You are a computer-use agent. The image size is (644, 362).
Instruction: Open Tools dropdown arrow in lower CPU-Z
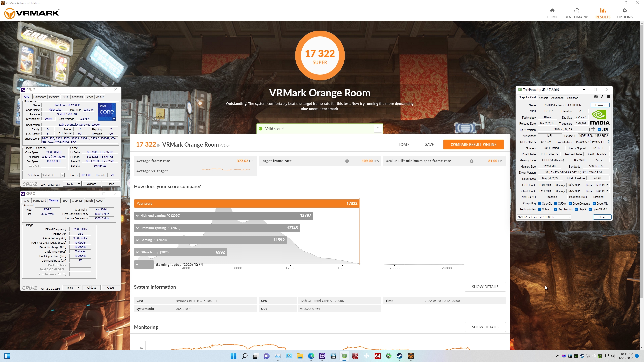79,288
